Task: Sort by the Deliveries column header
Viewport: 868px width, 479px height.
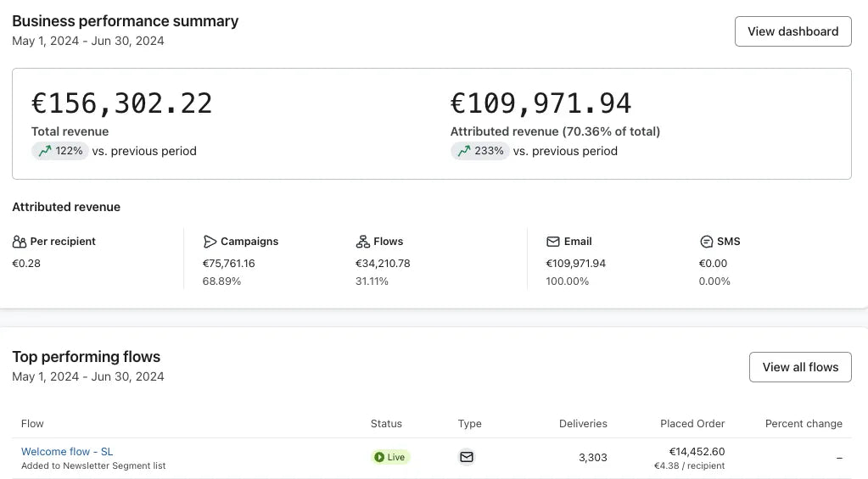Action: click(583, 423)
